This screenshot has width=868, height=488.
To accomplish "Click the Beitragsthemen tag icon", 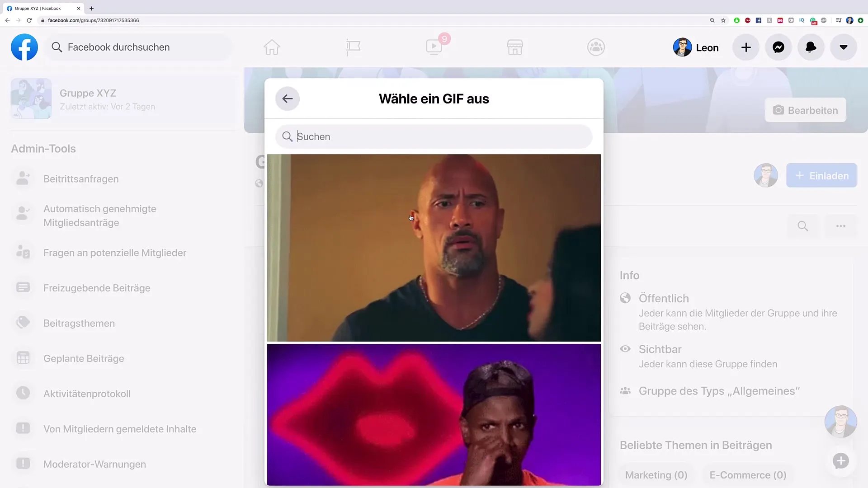I will point(23,323).
